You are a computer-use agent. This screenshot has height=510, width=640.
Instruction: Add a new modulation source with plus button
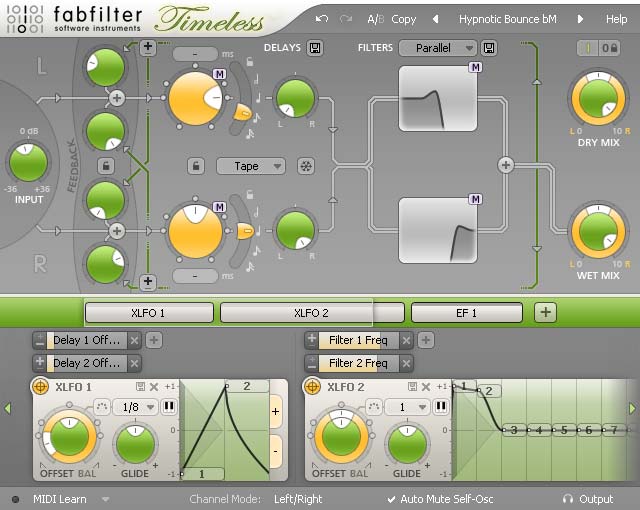(x=545, y=313)
